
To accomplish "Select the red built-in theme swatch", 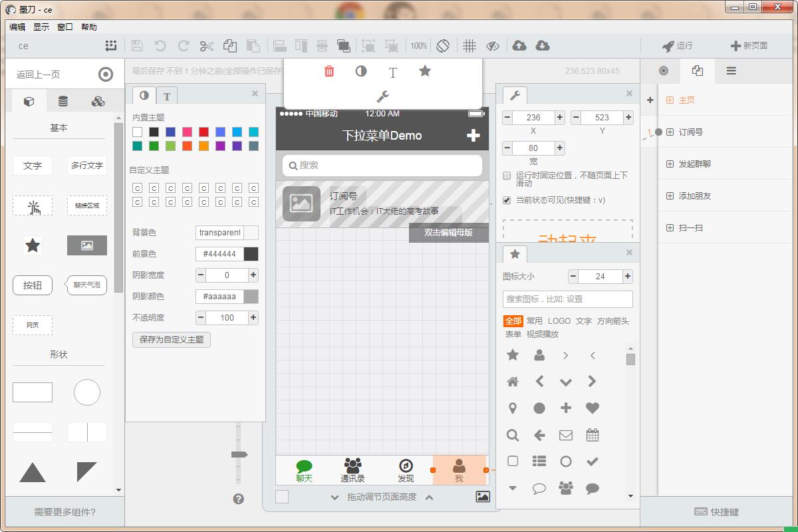I will [x=203, y=132].
